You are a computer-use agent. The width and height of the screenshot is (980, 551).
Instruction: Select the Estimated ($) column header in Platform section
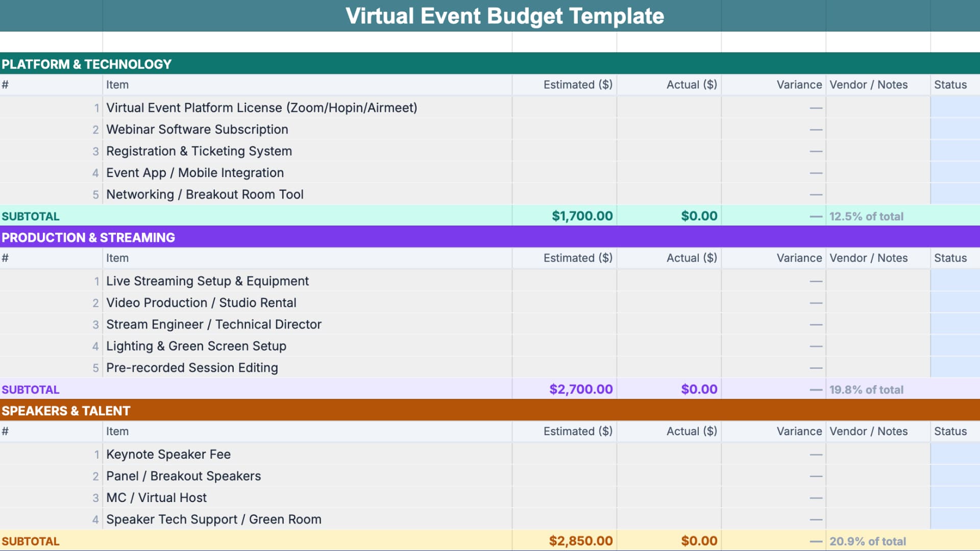point(577,85)
